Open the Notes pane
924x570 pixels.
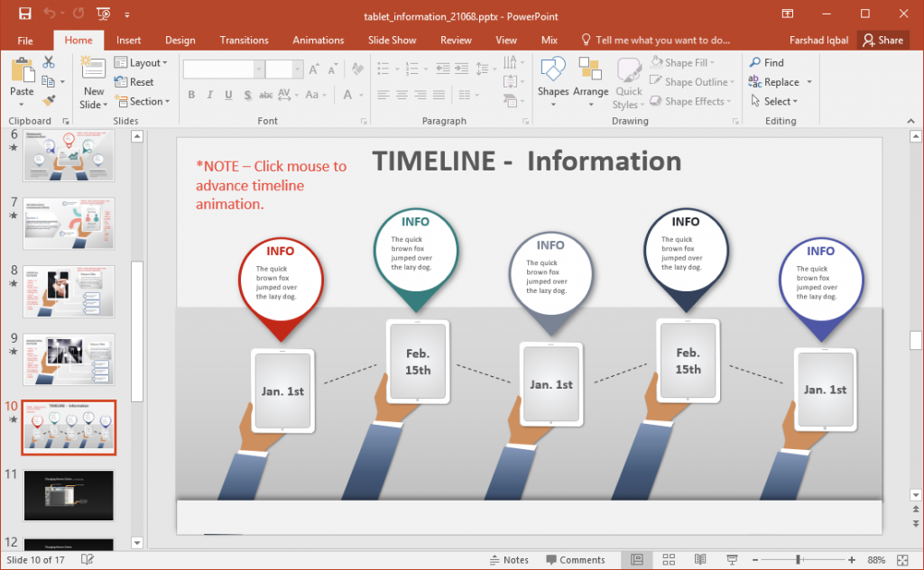509,559
